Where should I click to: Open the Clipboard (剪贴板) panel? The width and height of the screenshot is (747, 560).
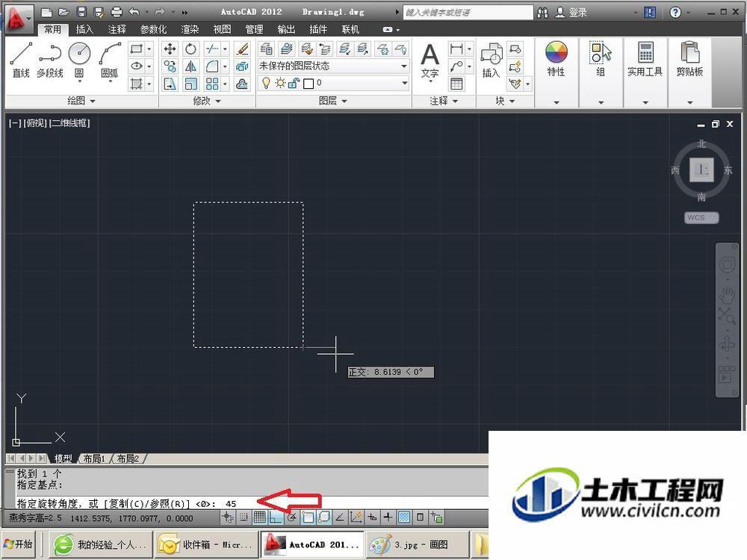click(x=689, y=72)
